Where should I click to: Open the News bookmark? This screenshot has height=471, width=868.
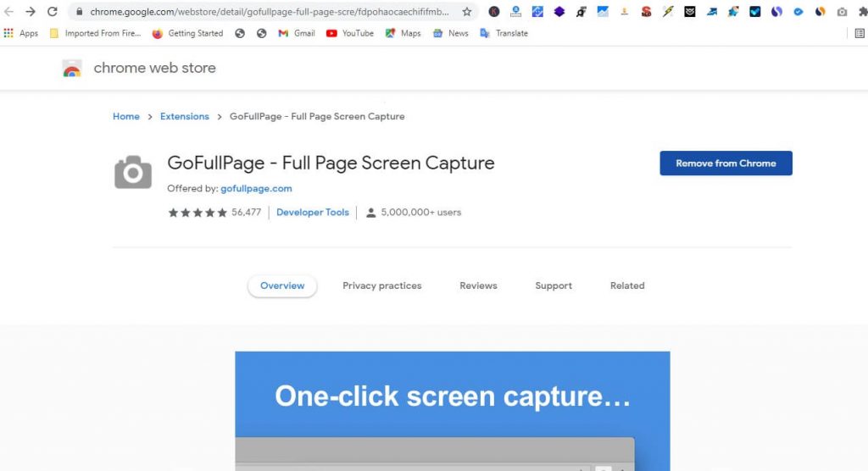pos(451,33)
